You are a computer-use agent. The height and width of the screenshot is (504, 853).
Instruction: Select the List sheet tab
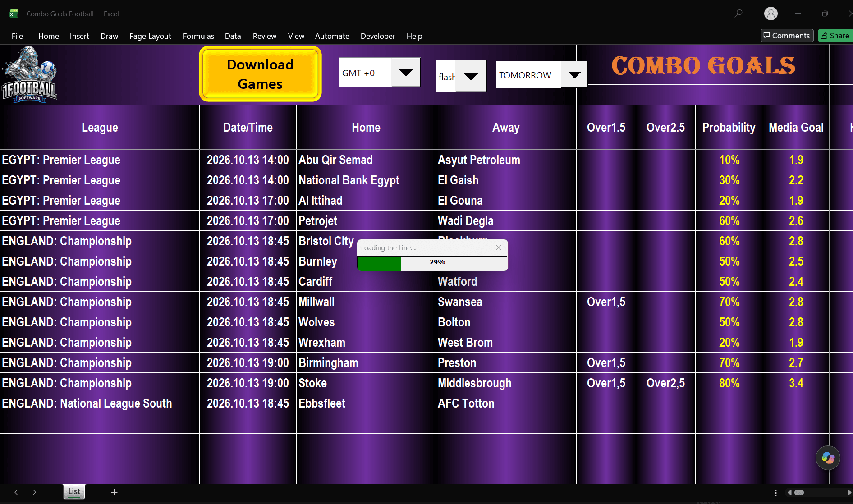click(74, 491)
